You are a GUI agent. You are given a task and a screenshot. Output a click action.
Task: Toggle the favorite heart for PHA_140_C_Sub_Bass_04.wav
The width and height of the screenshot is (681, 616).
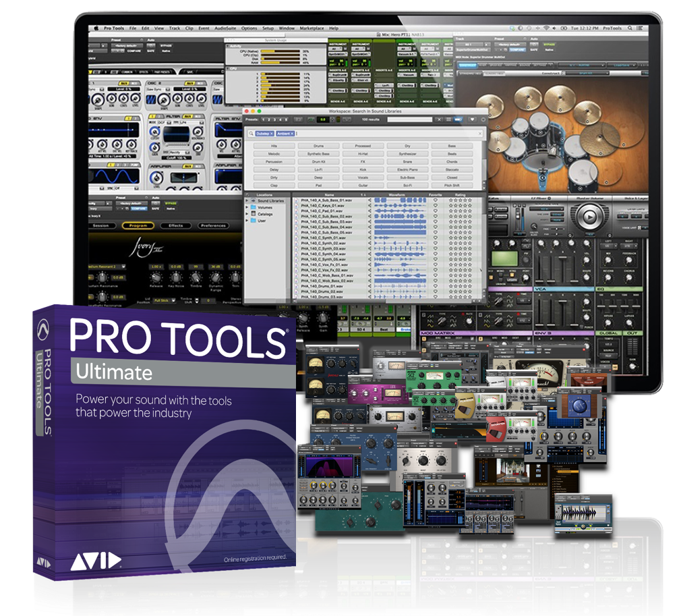(436, 227)
